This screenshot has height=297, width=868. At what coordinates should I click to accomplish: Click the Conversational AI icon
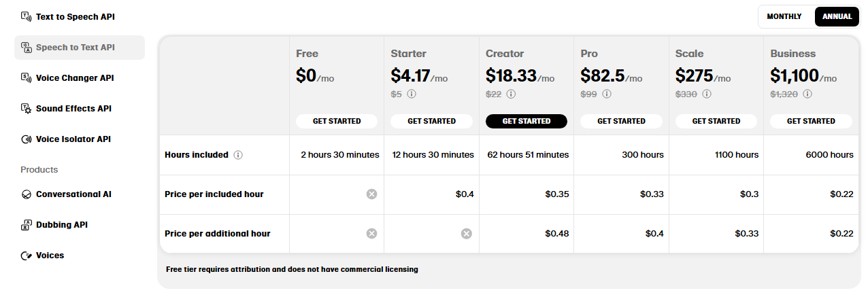coord(26,194)
